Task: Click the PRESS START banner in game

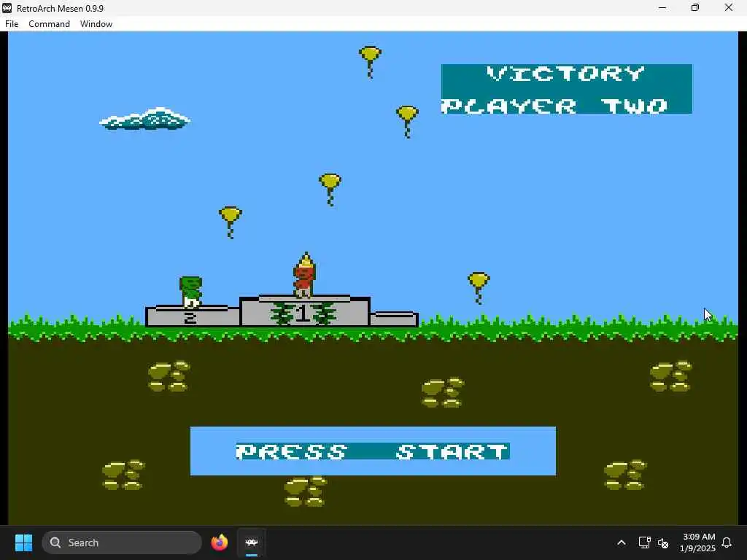Action: tap(373, 451)
